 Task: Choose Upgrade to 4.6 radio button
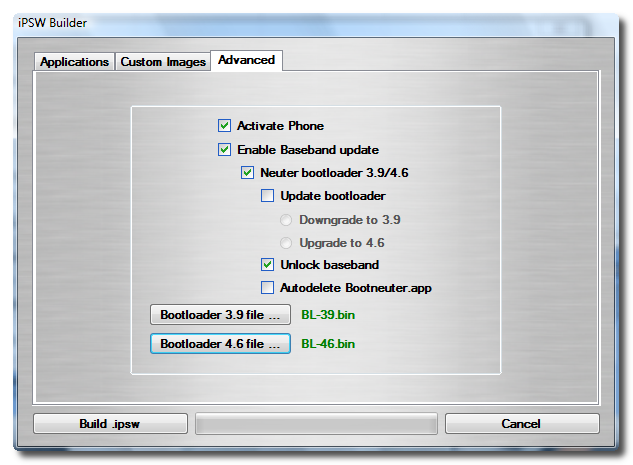286,243
